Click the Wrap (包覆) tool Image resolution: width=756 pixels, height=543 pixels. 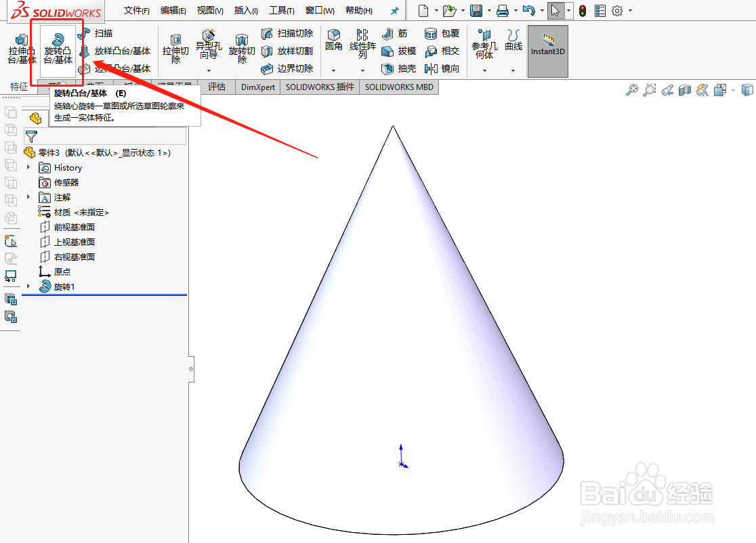[442, 33]
